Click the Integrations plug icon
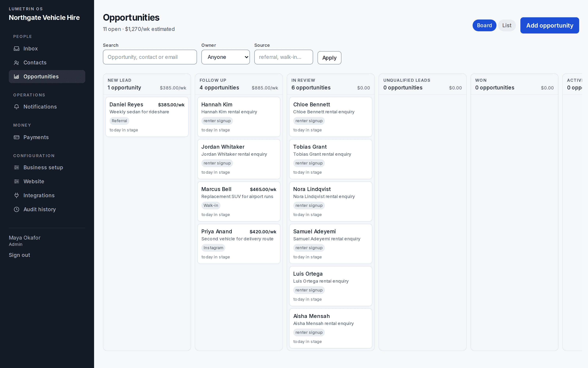Viewport: 588px width, 368px height. coord(17,195)
